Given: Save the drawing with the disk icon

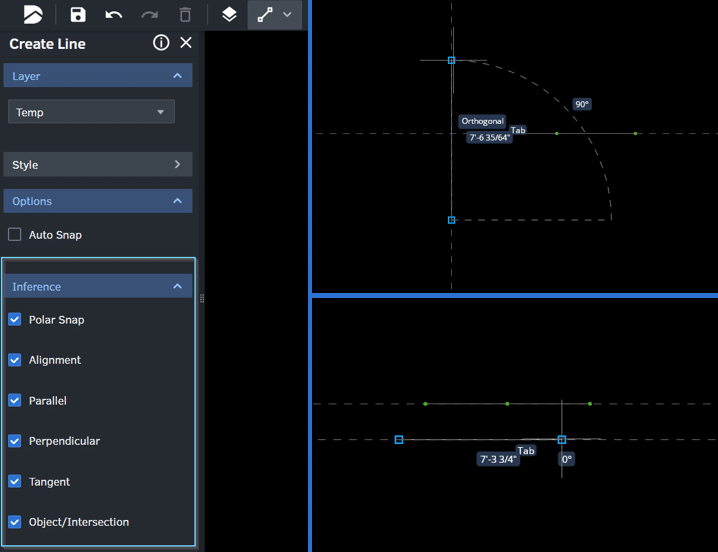Looking at the screenshot, I should [78, 15].
